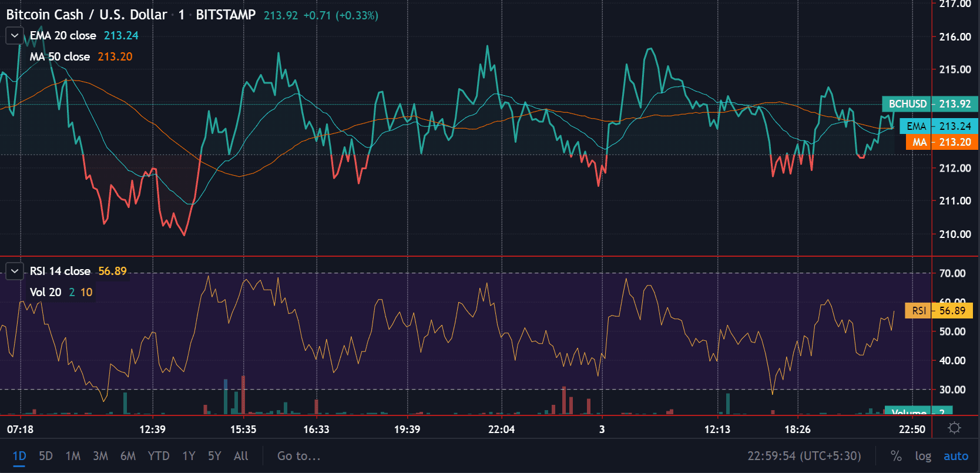Select the 5D time range
This screenshot has width=980, height=473.
click(46, 456)
